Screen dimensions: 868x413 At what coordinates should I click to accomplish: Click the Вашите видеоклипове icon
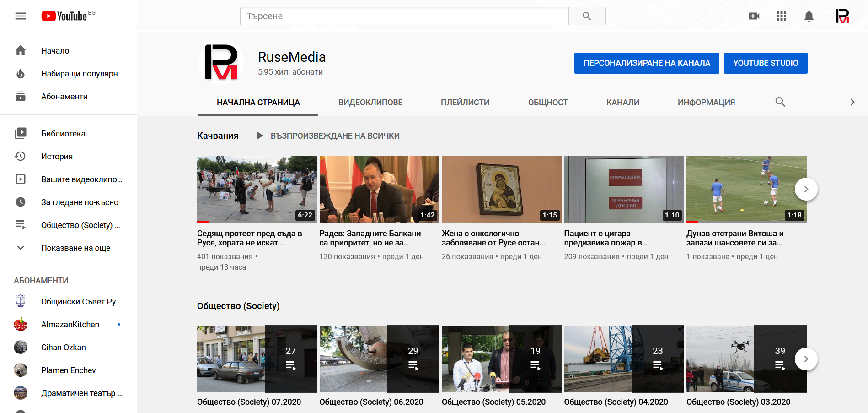coord(21,179)
